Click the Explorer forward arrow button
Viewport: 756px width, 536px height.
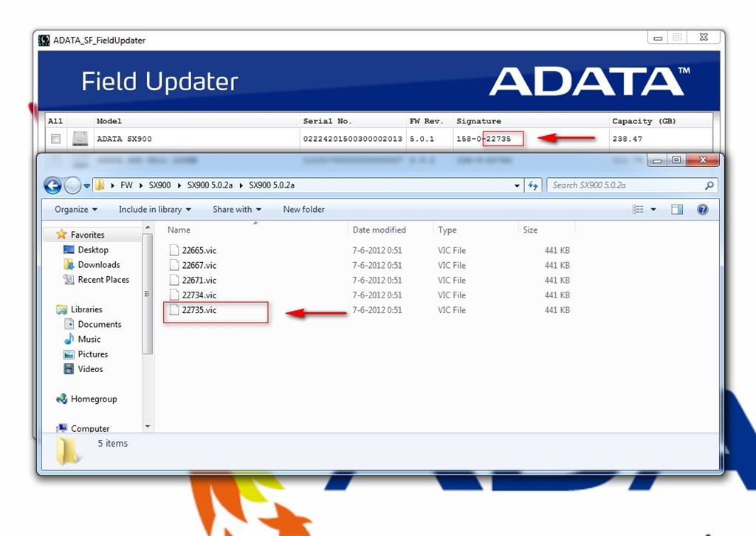(x=73, y=185)
